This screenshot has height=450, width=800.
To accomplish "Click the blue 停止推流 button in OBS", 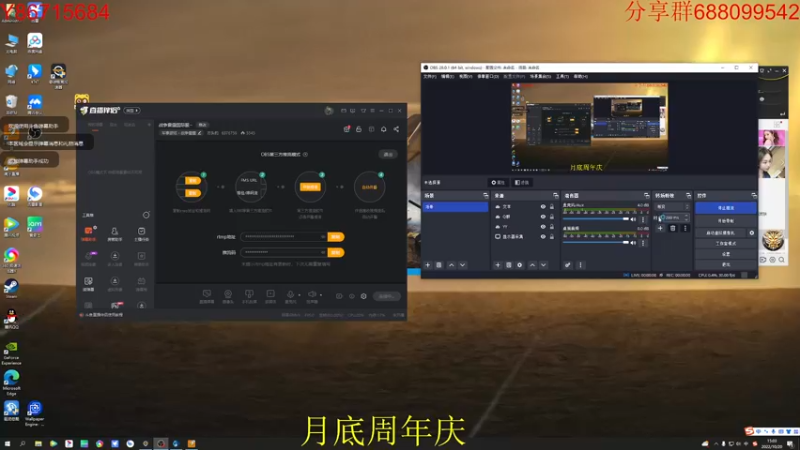I will point(726,208).
